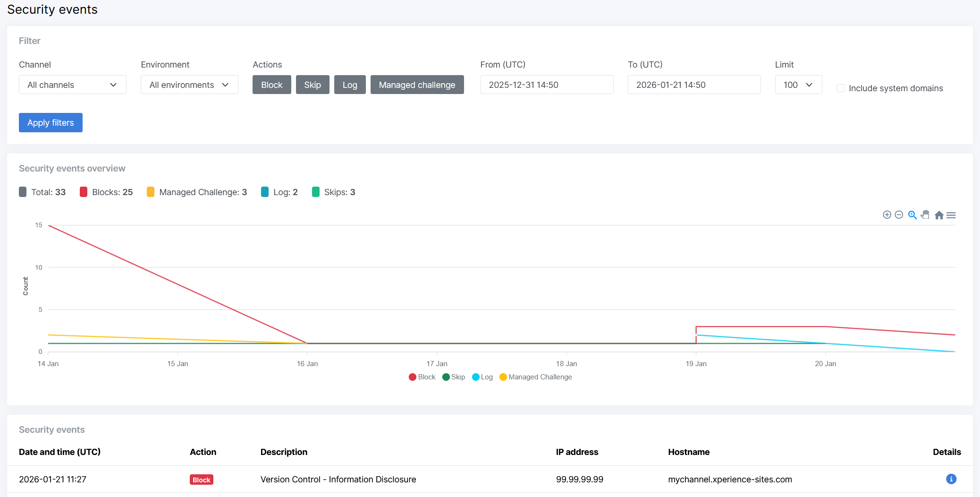Viewport: 980px width, 497px height.
Task: Activate the selection zoom magnifier tool
Action: point(912,214)
